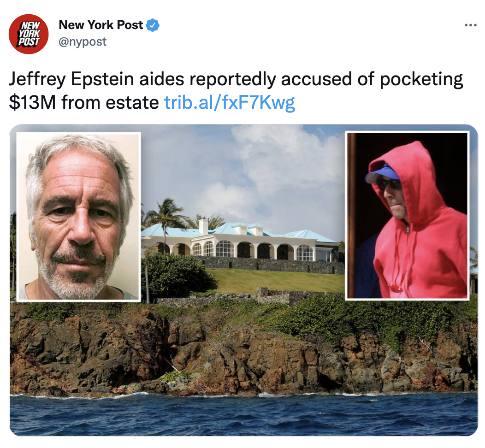Click the "$13M" text in tweet
The image size is (485, 448).
point(32,102)
